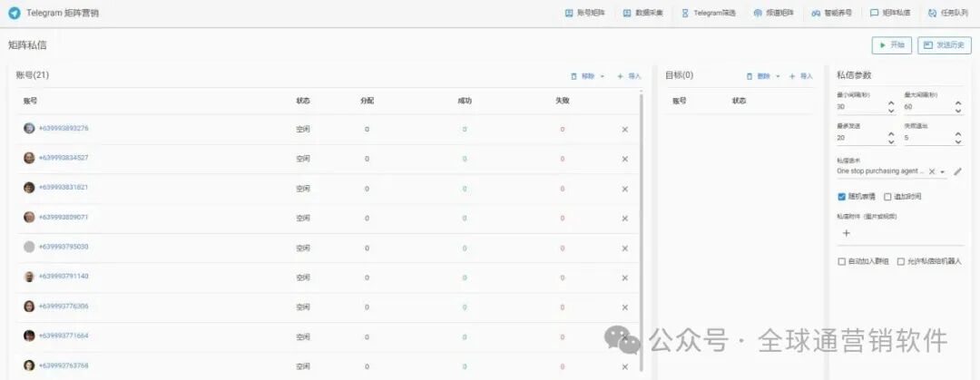Increase 最大间隔 value with up arrow
The height and width of the screenshot is (380, 980).
[958, 103]
